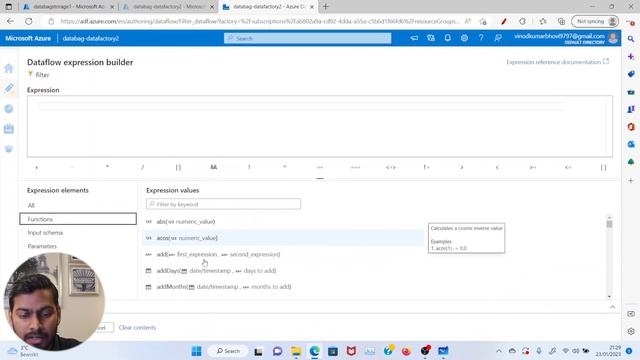
Task: Click the Azure notifications bell icon
Action: (x=447, y=38)
